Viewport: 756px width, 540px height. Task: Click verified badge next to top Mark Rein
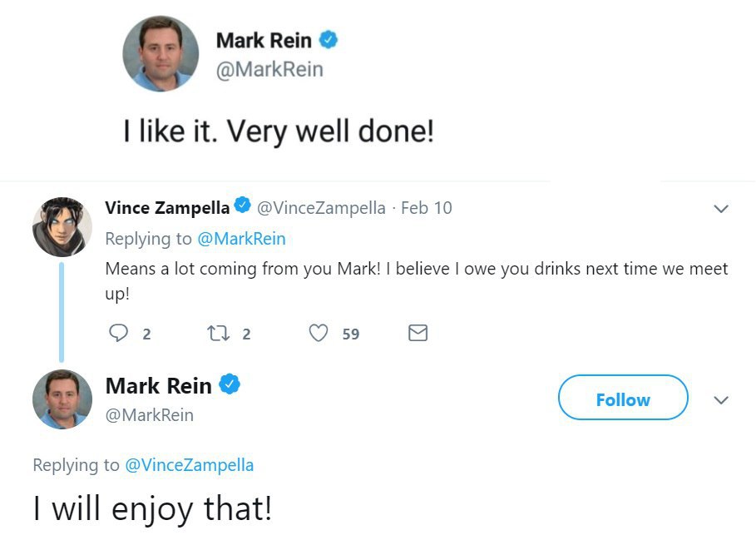[x=329, y=39]
